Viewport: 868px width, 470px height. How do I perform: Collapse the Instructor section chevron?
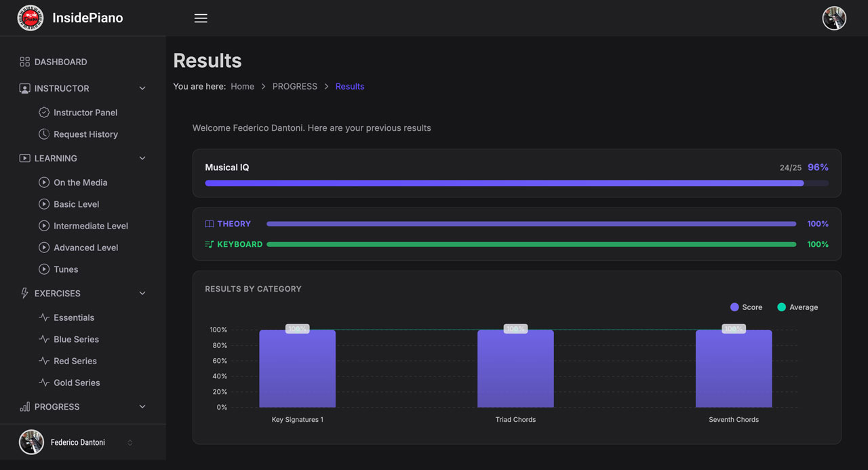click(x=142, y=88)
